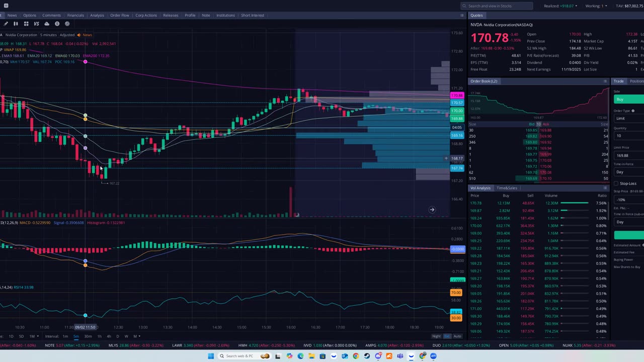Open Microsoft Teams from the taskbar
Viewport: 644px width, 362px height.
tap(400, 356)
